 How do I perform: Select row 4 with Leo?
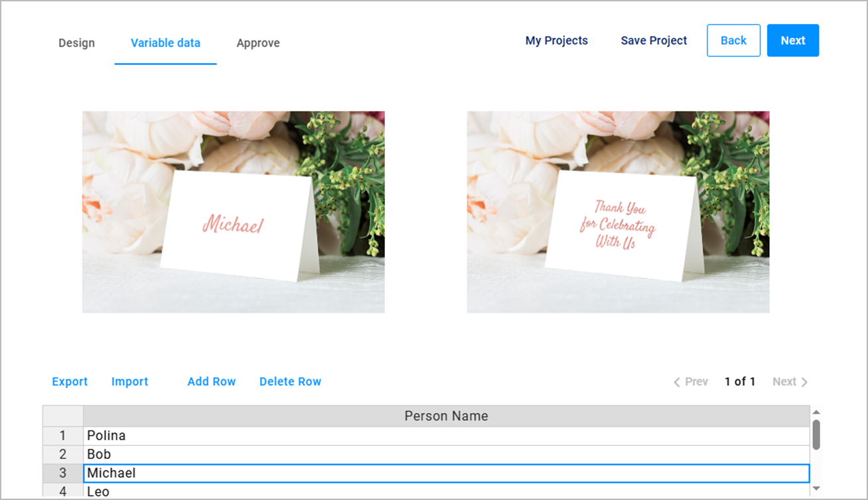265,491
